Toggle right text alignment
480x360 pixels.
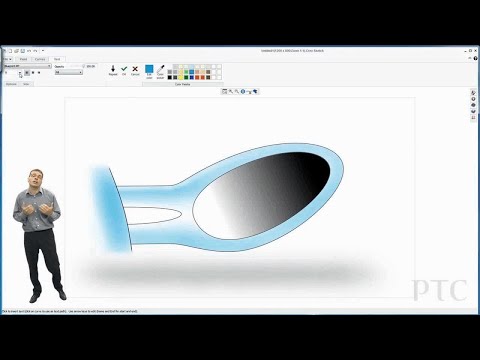pos(39,72)
